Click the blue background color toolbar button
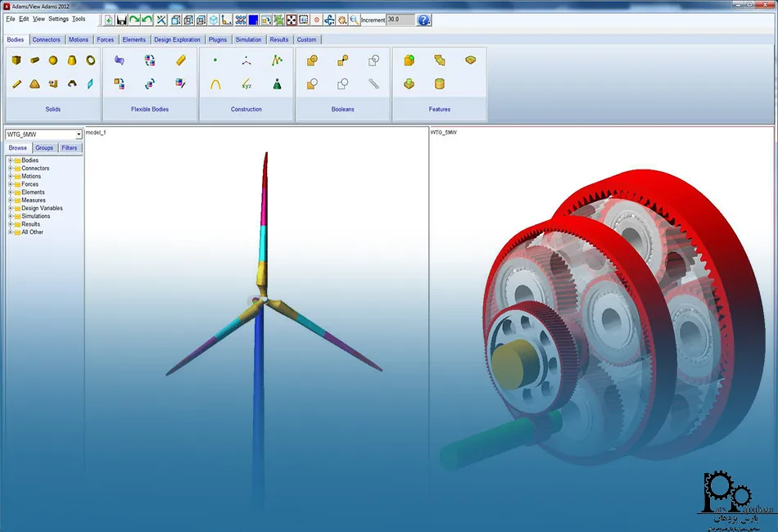This screenshot has height=532, width=778. [x=254, y=20]
